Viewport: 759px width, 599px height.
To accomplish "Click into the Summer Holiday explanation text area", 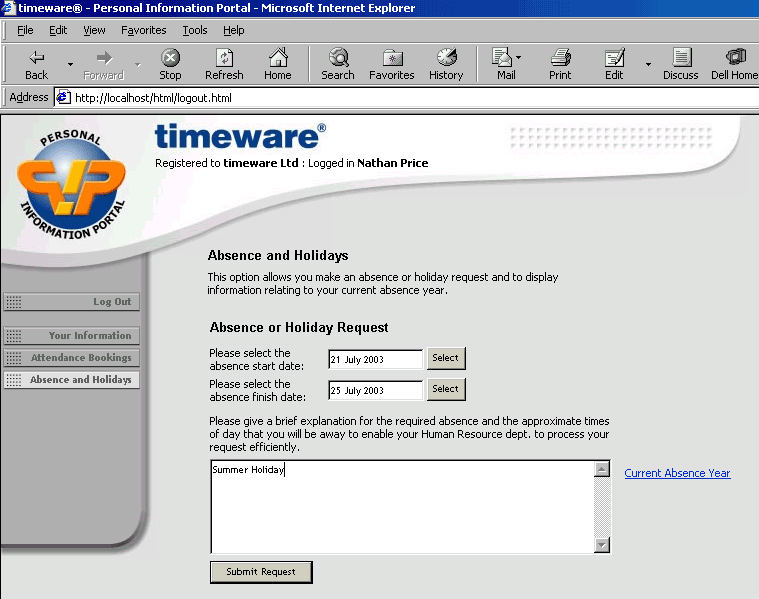I will pos(402,507).
